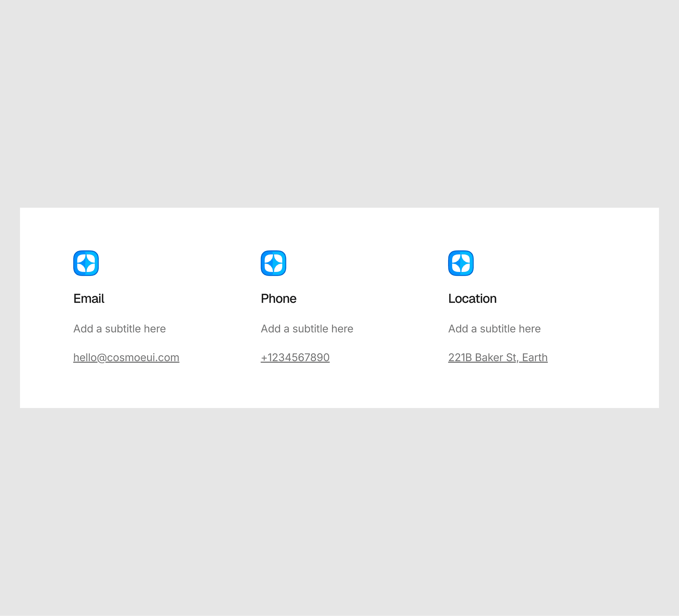The image size is (679, 616).
Task: Select the Location heading text
Action: [472, 299]
